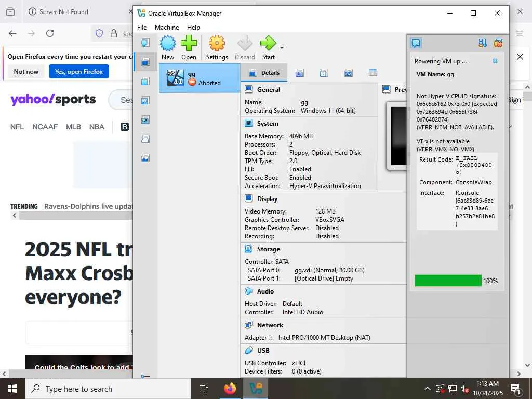This screenshot has height=399, width=532.
Task: Click Firefox icon in taskbar
Action: coord(230,389)
